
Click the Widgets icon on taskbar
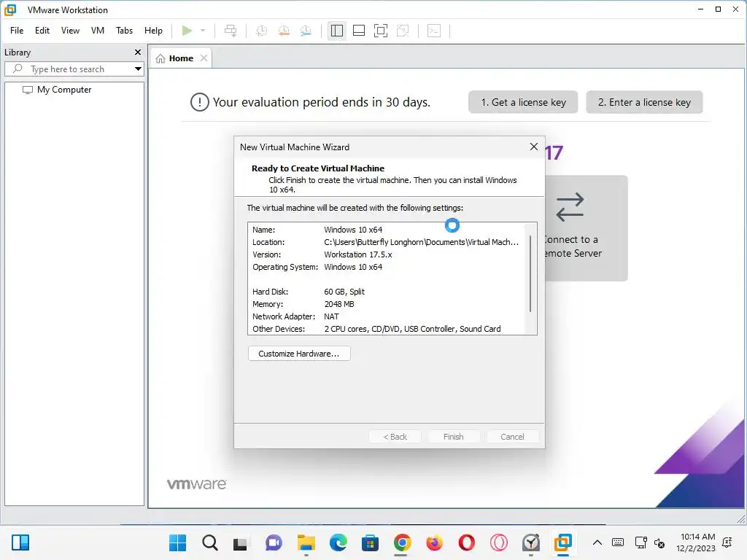pyautogui.click(x=20, y=542)
